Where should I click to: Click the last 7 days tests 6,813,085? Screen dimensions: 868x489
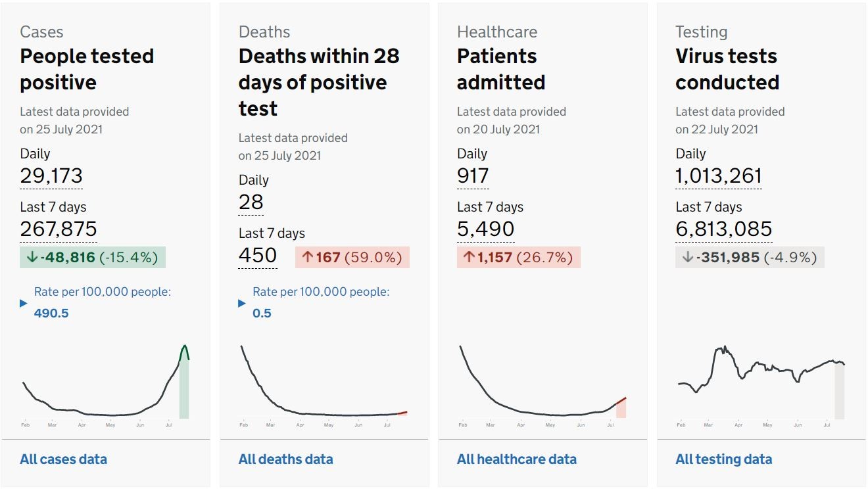pos(723,229)
